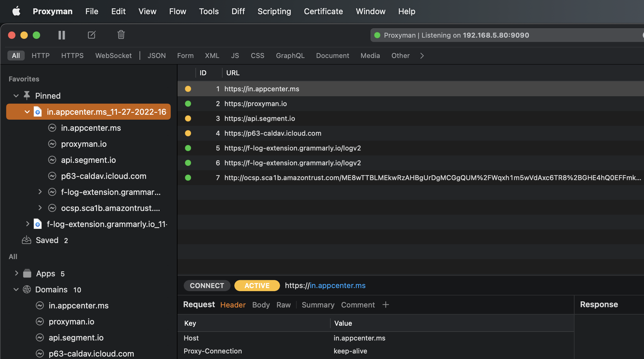Image resolution: width=644 pixels, height=359 pixels.
Task: Click the domain icon beside pinned in.appcenter.ms
Action: tap(52, 128)
